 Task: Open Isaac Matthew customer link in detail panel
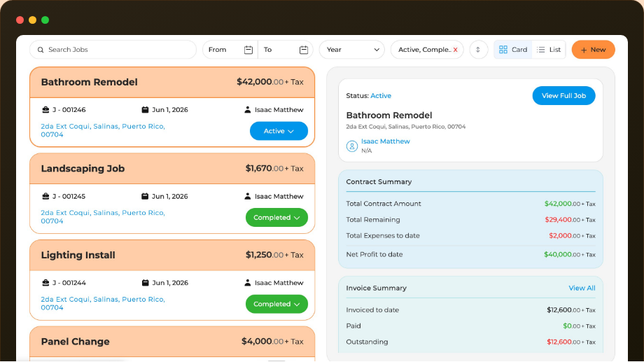pyautogui.click(x=385, y=141)
